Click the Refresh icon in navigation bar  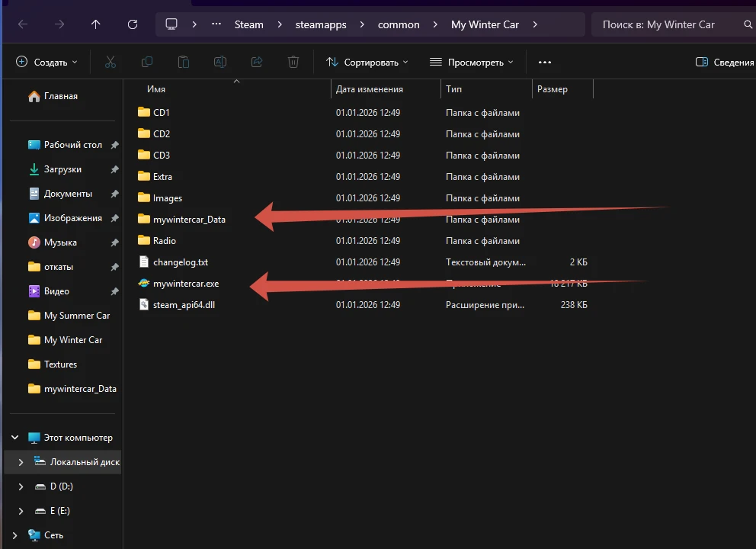133,24
